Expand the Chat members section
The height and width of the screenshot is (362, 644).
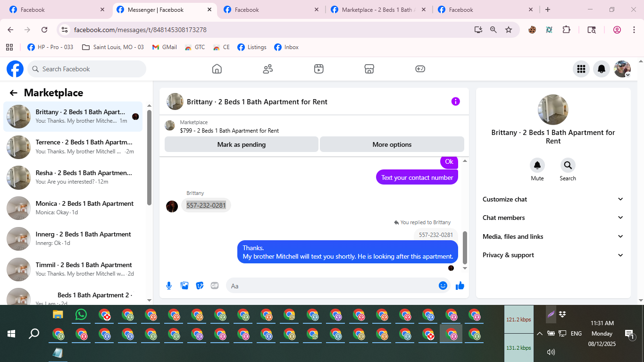pos(553,218)
